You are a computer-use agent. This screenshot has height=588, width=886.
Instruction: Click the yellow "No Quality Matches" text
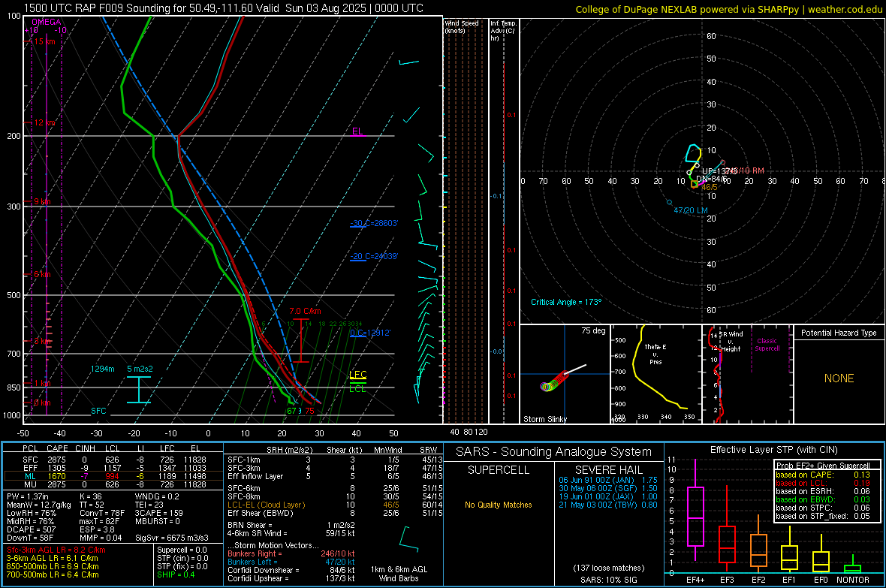499,505
